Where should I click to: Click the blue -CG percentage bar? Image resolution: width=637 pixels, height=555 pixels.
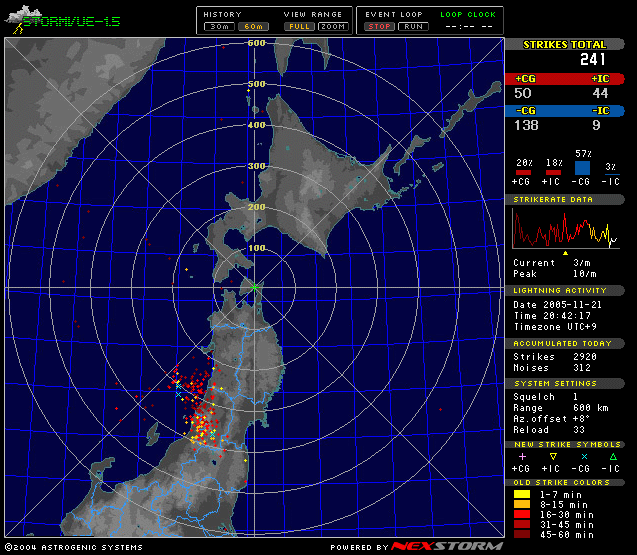(582, 169)
